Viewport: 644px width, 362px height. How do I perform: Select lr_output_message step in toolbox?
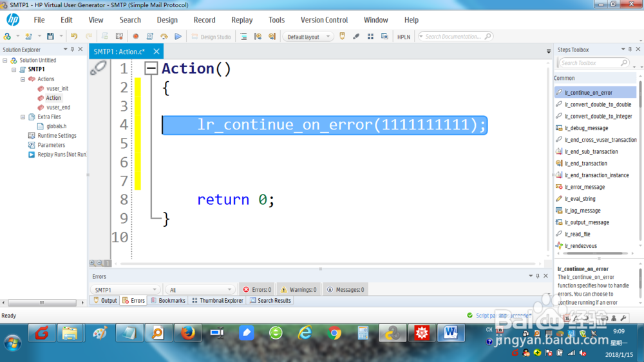tap(587, 222)
